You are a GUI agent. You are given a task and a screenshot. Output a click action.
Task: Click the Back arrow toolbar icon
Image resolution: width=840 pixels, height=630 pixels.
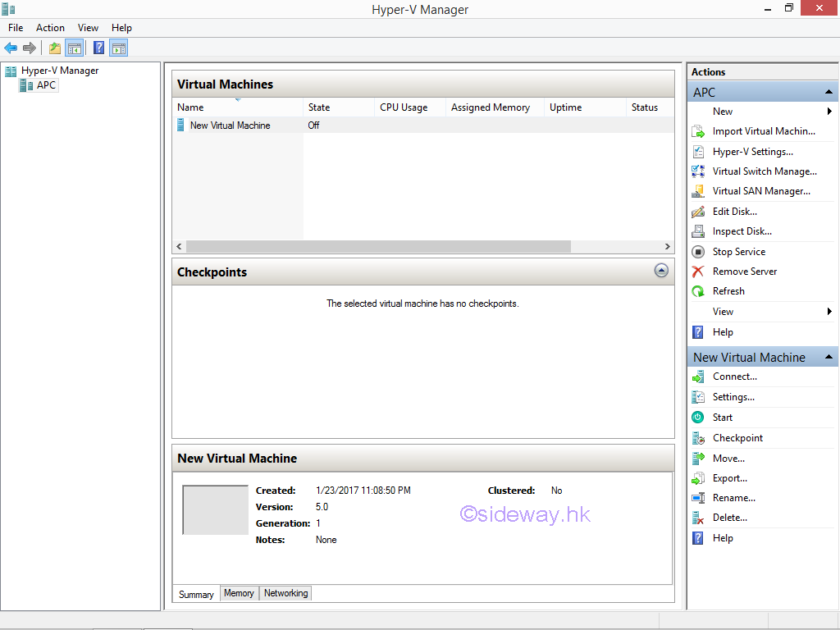click(11, 48)
